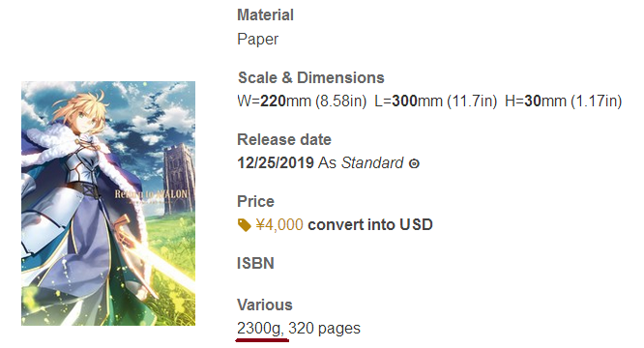Open the Return to Avalon cover image
This screenshot has width=644, height=348.
pos(108,203)
